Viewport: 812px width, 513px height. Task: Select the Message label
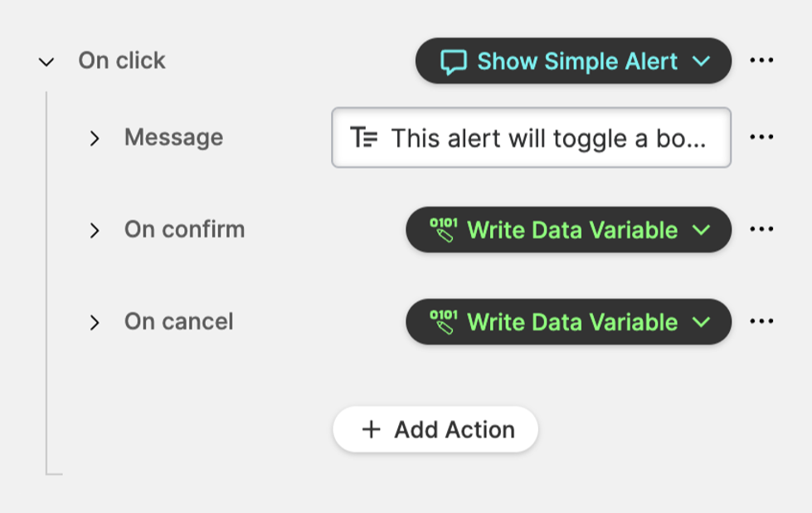(x=173, y=137)
